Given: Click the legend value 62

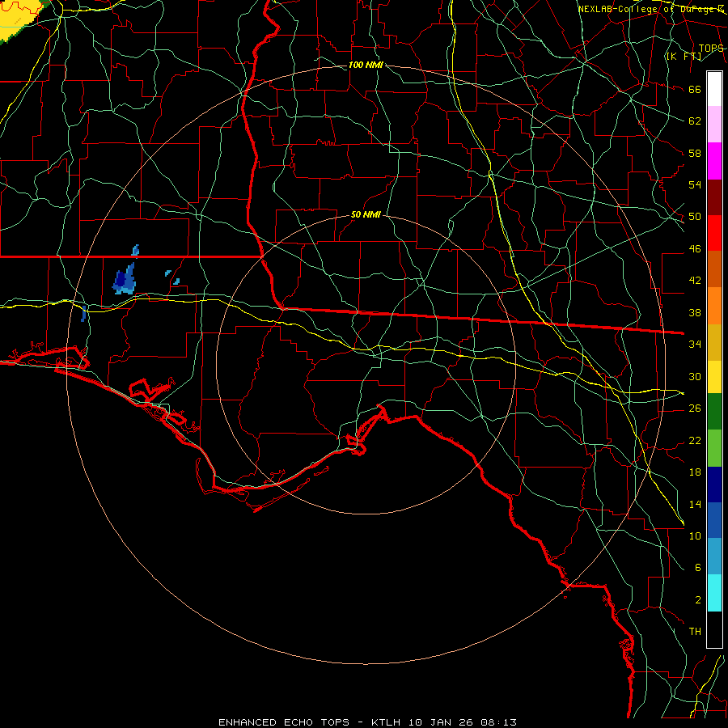Looking at the screenshot, I should coord(695,121).
